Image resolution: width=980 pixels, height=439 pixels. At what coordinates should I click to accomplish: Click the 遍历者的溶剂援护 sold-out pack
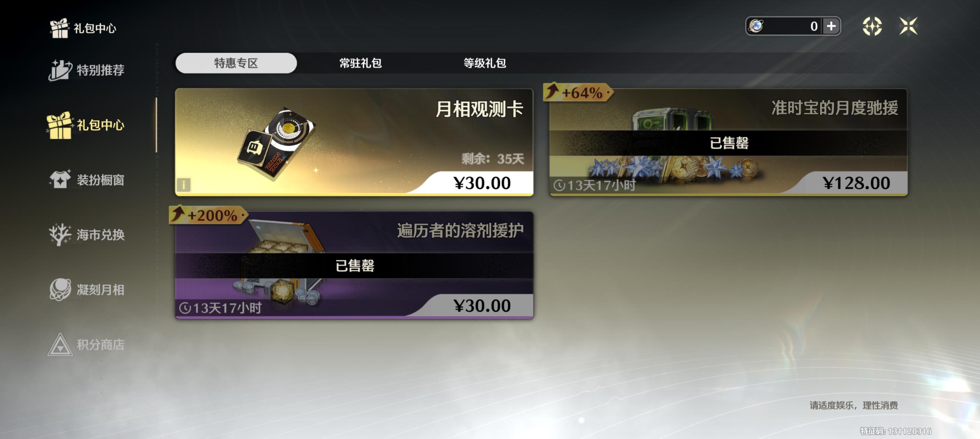(x=354, y=265)
